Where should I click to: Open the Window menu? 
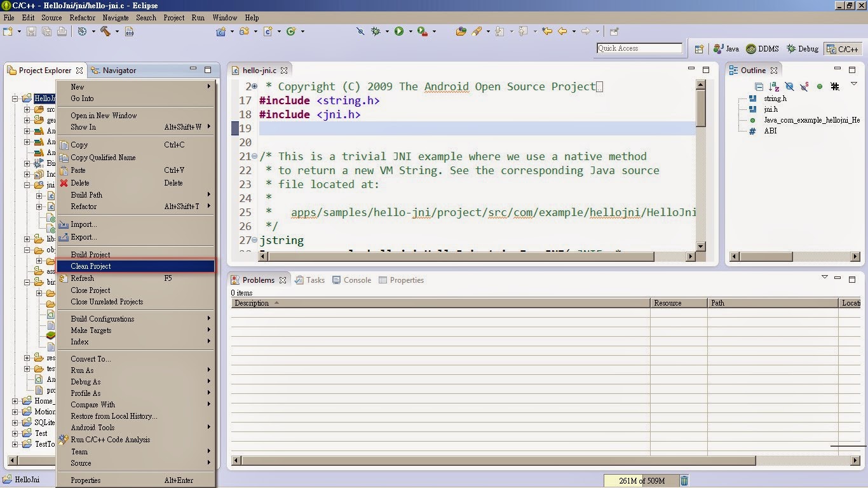tap(225, 18)
